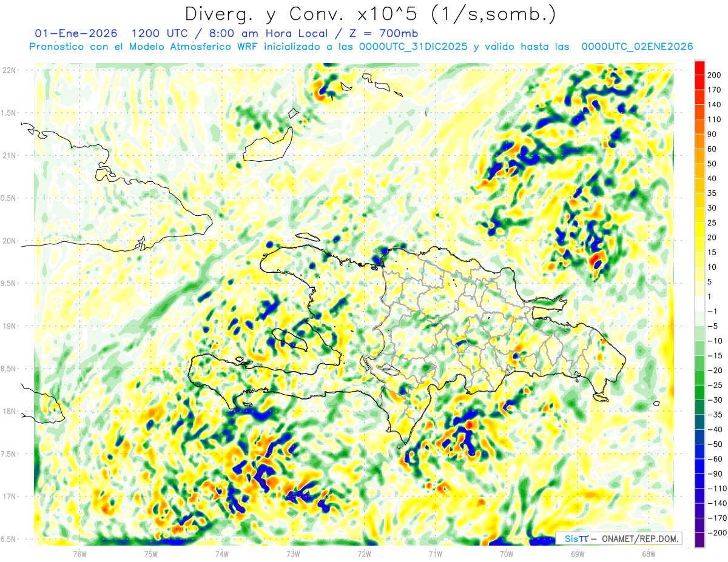
Task: Click the white colorbar swatch between 1 and -1
Action: click(x=699, y=304)
